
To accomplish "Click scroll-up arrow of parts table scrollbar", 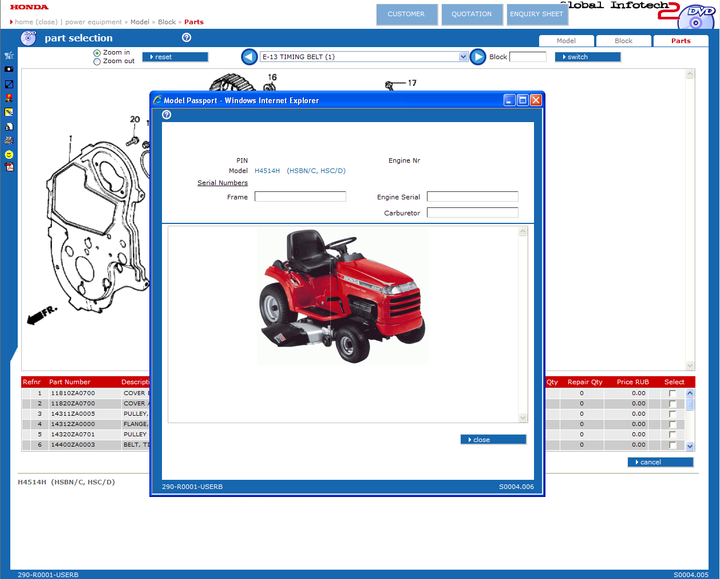I will coord(690,393).
